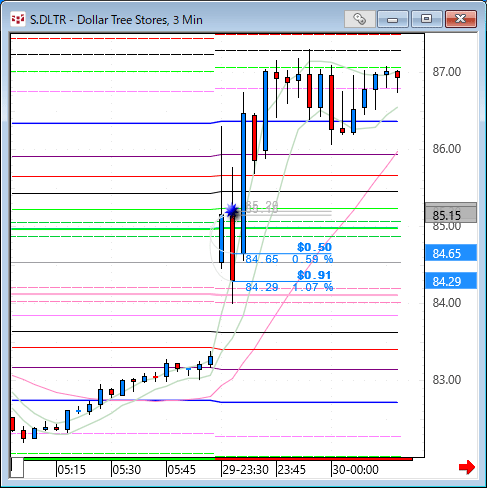Click the 05:45 time axis label
The image size is (487, 488).
point(181,470)
